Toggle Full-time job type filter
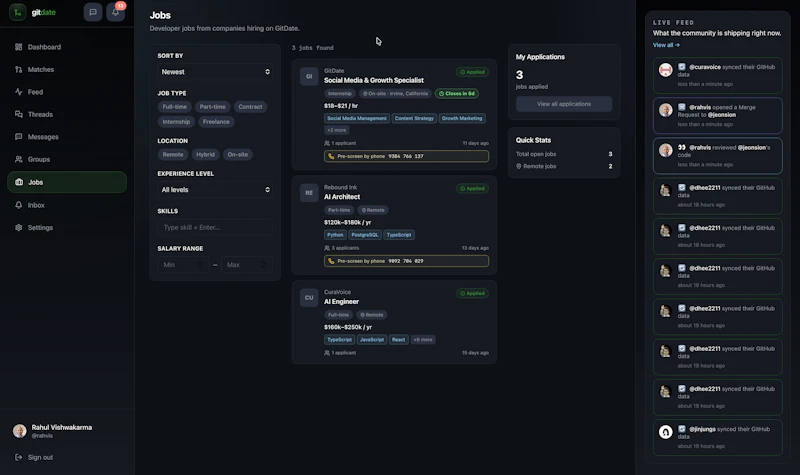 coord(174,107)
